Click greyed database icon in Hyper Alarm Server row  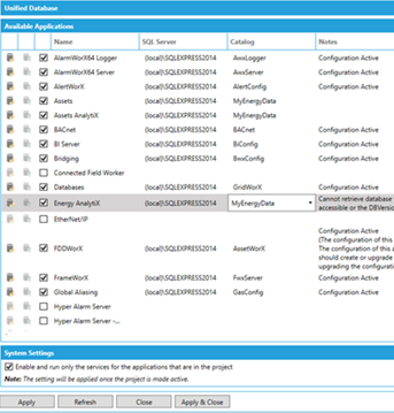(x=10, y=307)
